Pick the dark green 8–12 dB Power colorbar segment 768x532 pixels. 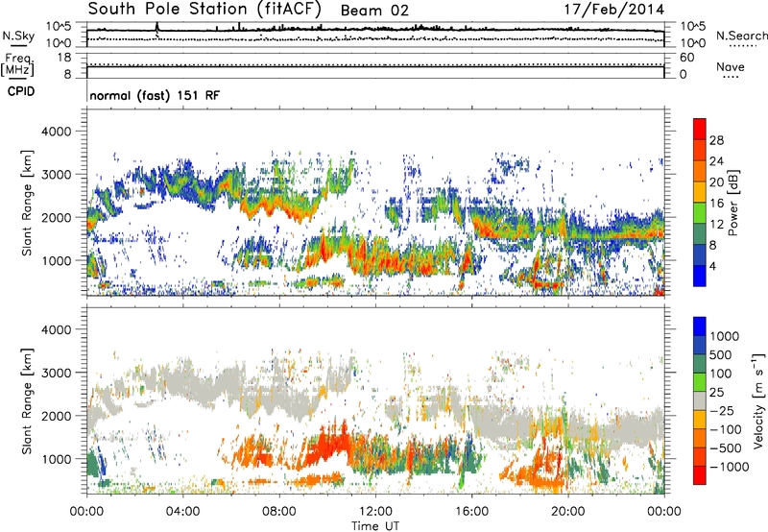click(x=700, y=234)
